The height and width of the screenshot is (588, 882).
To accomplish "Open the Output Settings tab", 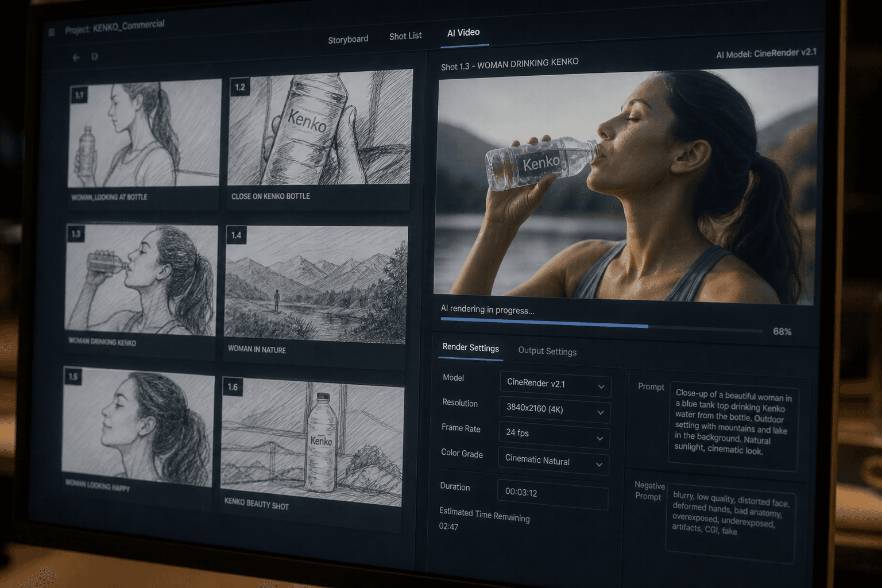I will (x=547, y=351).
